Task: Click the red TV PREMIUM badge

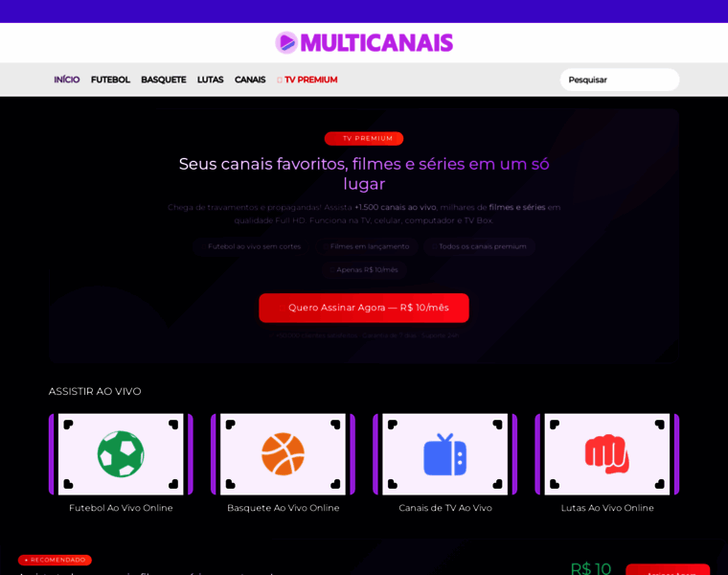Action: pos(364,138)
